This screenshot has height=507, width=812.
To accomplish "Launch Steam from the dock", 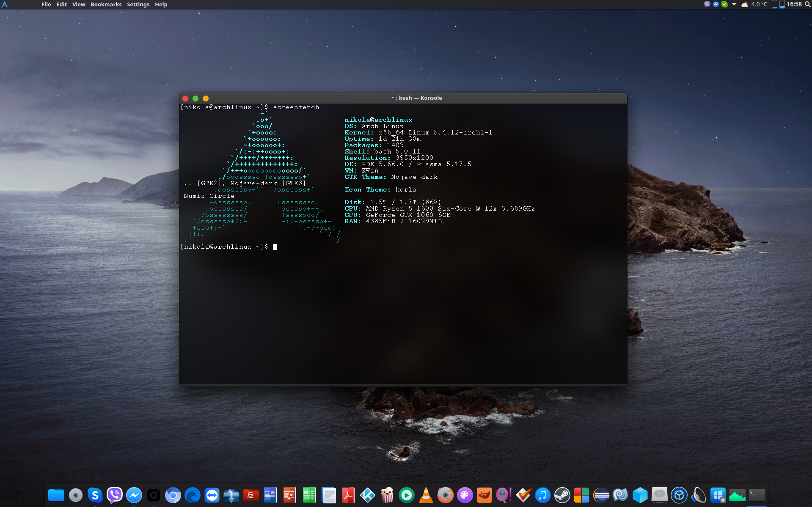I will pos(562,495).
